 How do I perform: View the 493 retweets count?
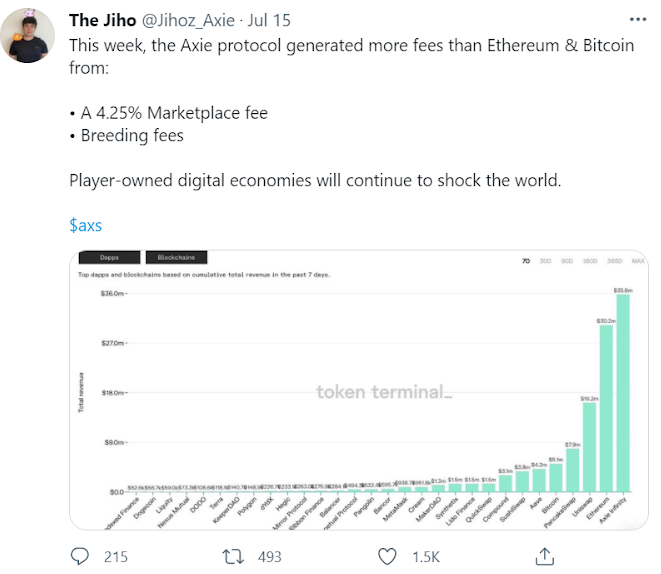click(x=270, y=557)
